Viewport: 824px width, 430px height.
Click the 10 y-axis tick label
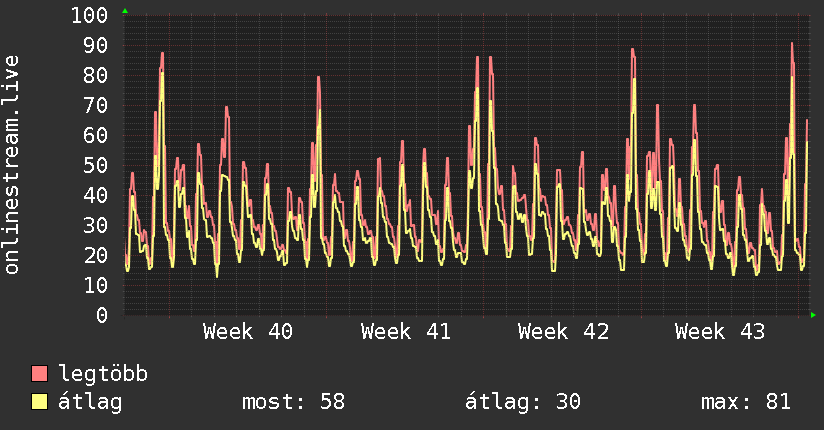96,285
